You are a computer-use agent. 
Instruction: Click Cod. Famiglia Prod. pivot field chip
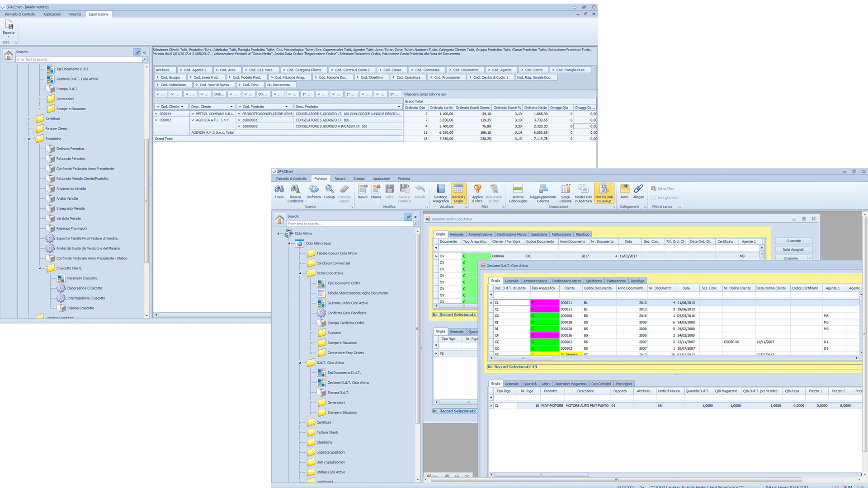pos(571,70)
